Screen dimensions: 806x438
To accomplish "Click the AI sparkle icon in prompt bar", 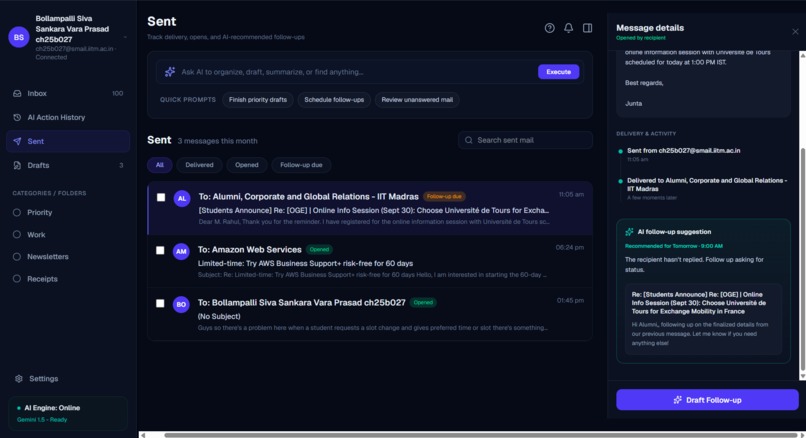I will point(170,72).
